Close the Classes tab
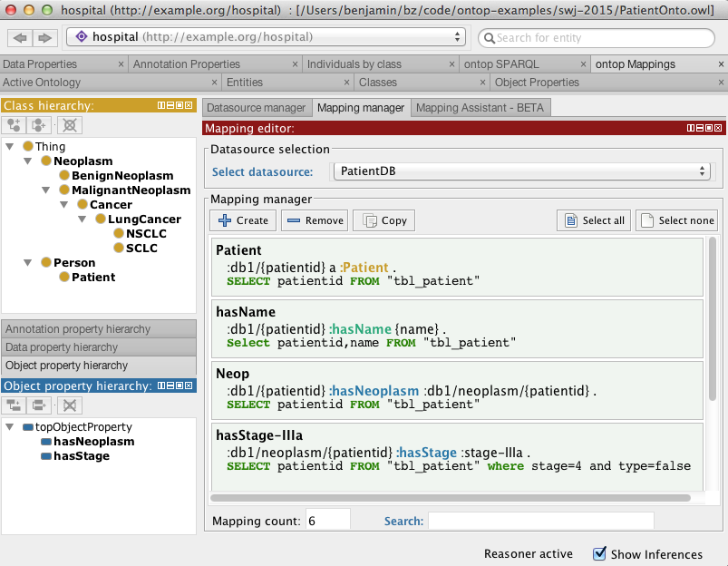 click(482, 83)
